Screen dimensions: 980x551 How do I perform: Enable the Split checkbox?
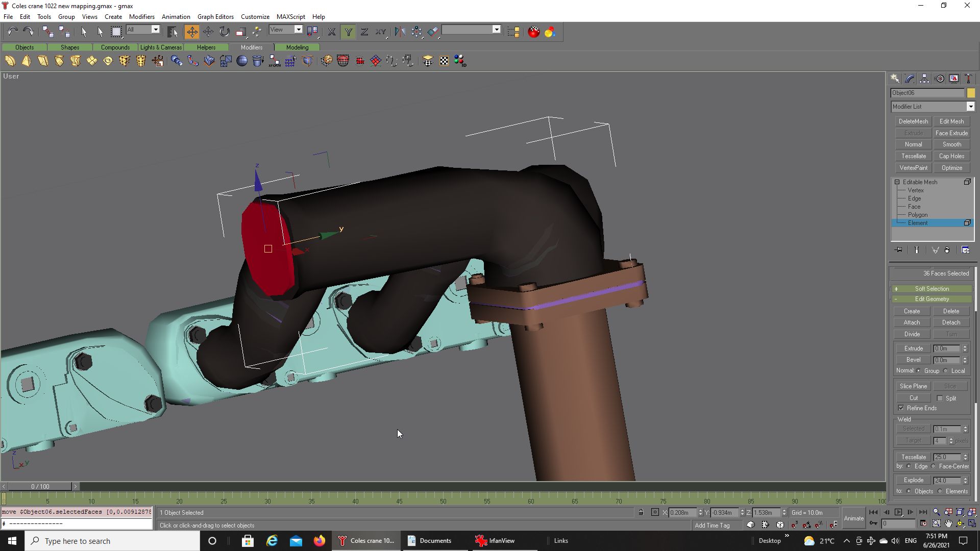click(940, 398)
